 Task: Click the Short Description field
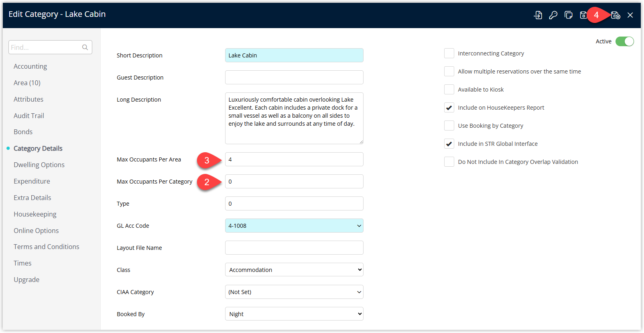coord(294,55)
